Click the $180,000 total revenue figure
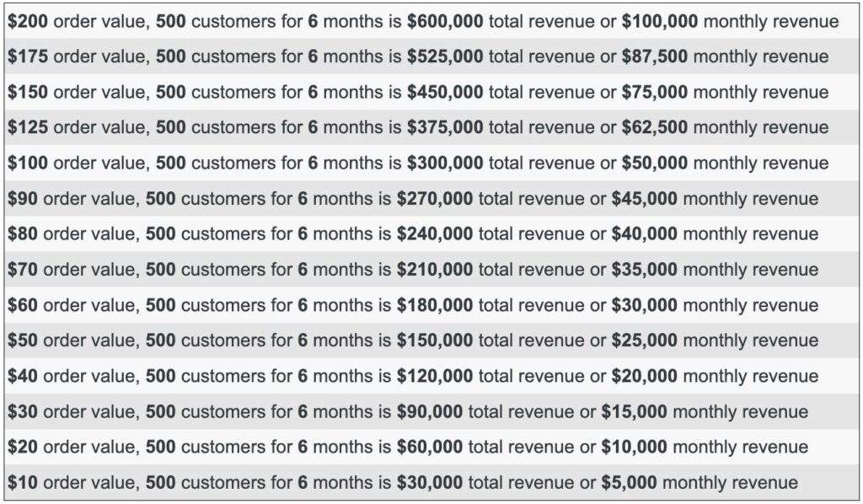This screenshot has width=863, height=504. click(435, 305)
